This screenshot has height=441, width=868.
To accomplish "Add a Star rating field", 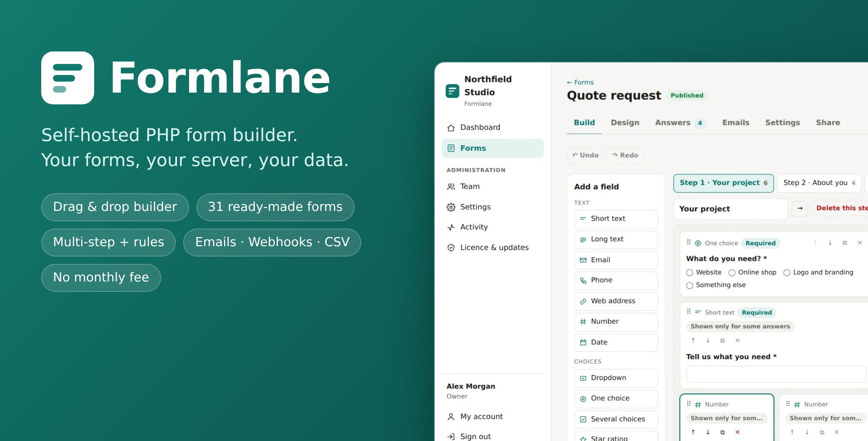I will [x=616, y=437].
